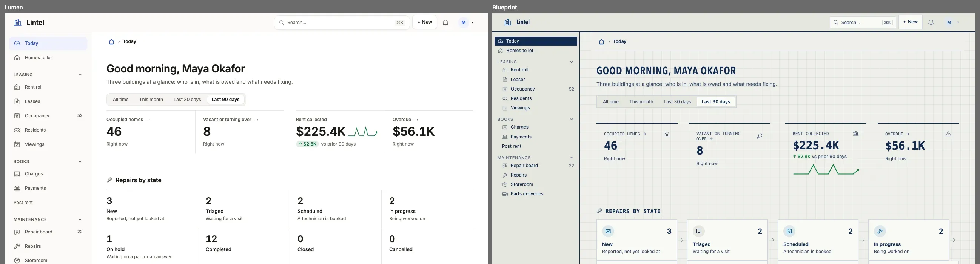Collapse Maintenance section in Lumen sidebar

tap(80, 219)
